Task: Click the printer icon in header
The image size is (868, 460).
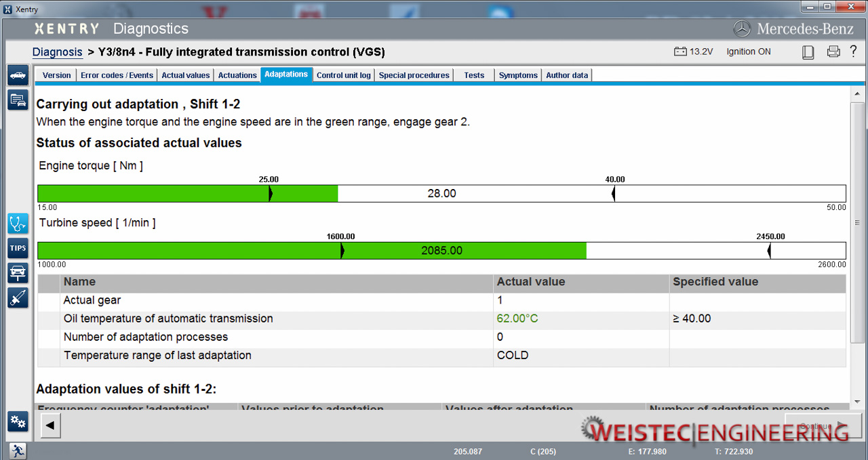Action: (x=833, y=51)
